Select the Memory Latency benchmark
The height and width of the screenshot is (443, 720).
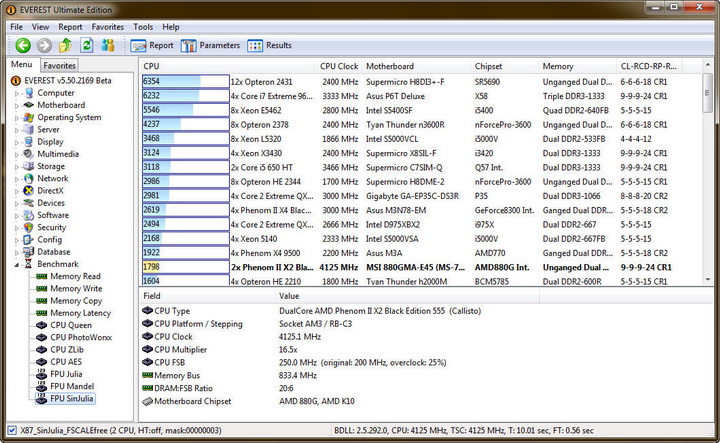[81, 313]
